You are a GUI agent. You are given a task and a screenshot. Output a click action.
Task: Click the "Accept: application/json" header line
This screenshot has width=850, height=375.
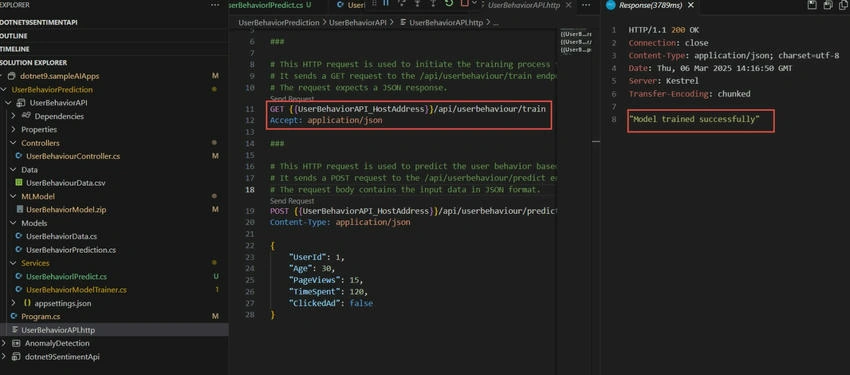pyautogui.click(x=326, y=120)
